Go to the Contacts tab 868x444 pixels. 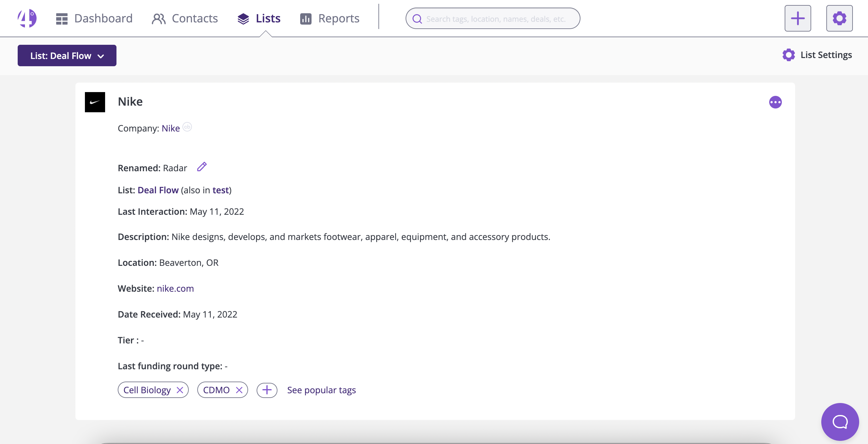[x=185, y=19]
